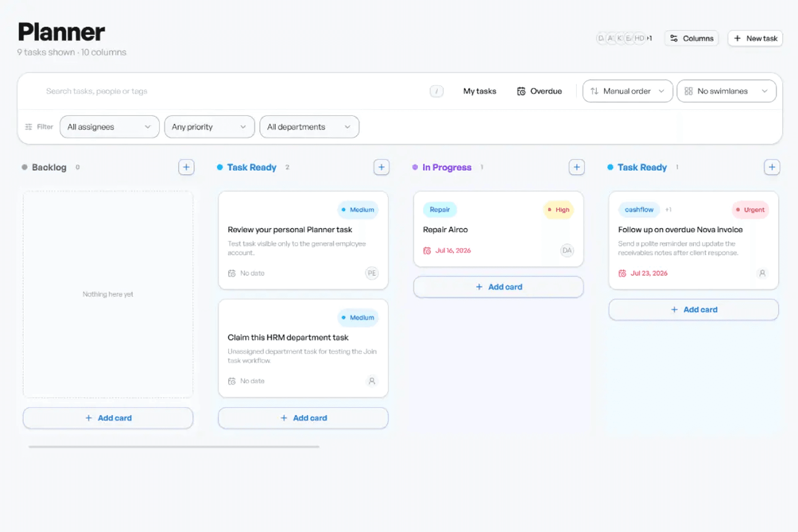
Task: Open the Follow up on overdue Nova invoice card
Action: [693, 240]
